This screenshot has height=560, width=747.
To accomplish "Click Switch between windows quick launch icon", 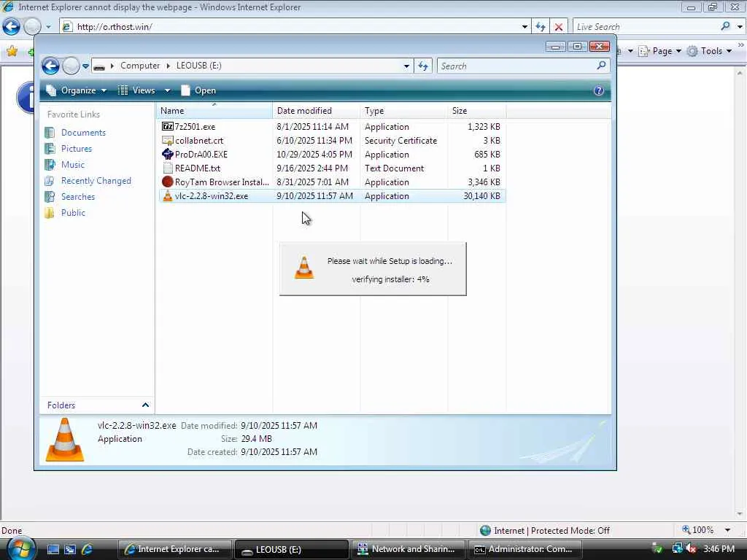I will (x=70, y=550).
